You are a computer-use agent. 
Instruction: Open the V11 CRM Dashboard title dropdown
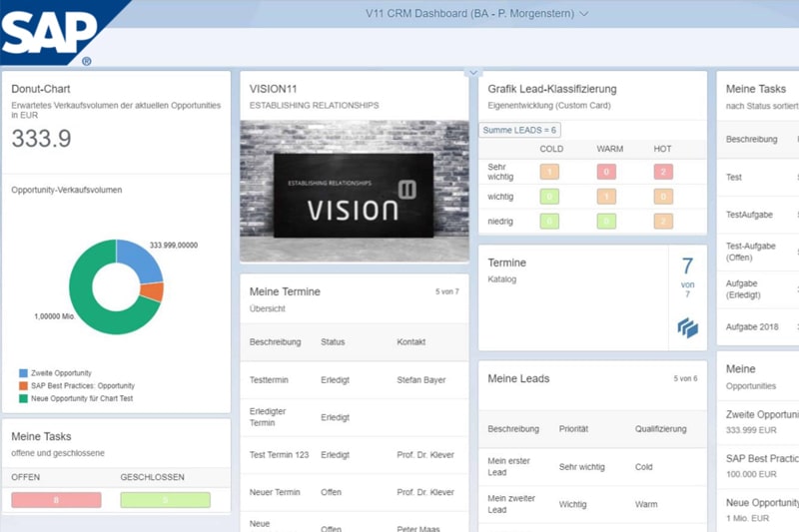[476, 14]
